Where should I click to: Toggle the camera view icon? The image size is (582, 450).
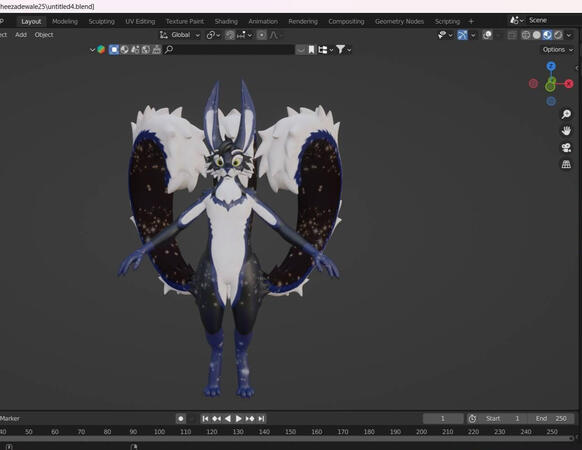coord(566,147)
